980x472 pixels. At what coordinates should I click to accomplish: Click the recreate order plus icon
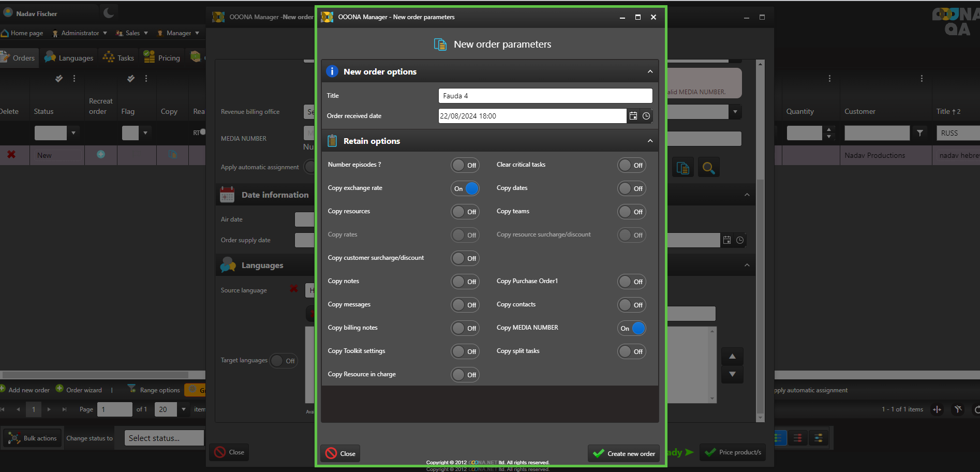point(101,155)
